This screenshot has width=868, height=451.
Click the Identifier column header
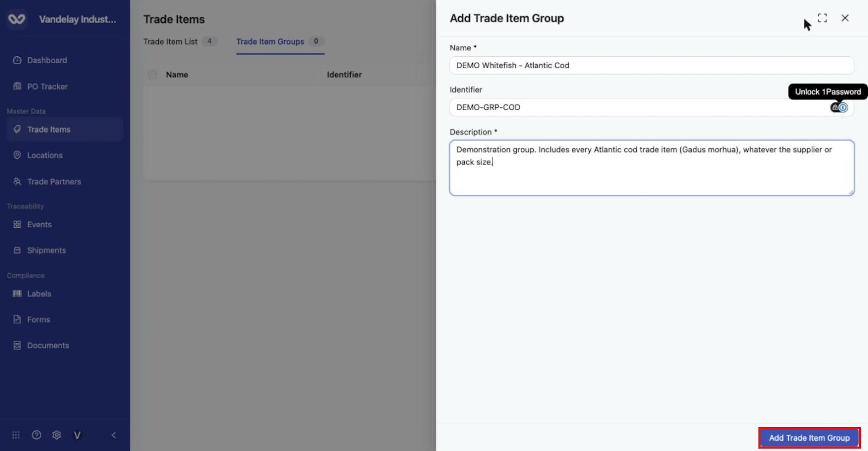[344, 74]
